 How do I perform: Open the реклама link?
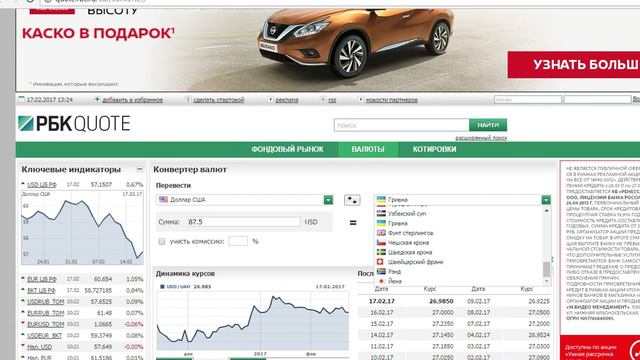(x=287, y=100)
